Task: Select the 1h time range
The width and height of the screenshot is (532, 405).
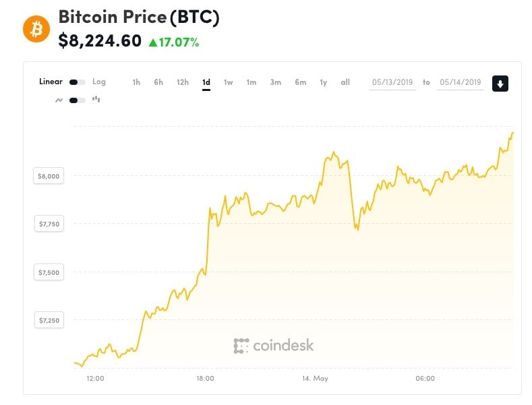Action: tap(136, 82)
